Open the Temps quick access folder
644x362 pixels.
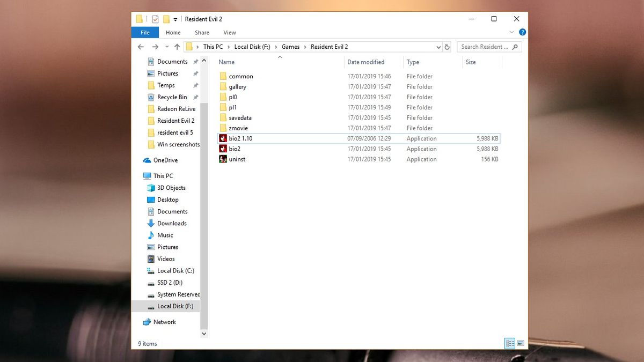point(161,85)
